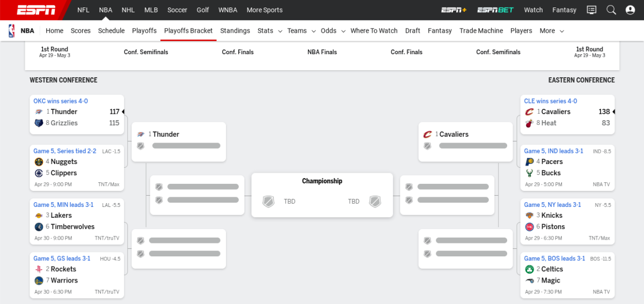Open 'CLE wins series 4-0' link
This screenshot has height=304, width=644.
click(551, 101)
